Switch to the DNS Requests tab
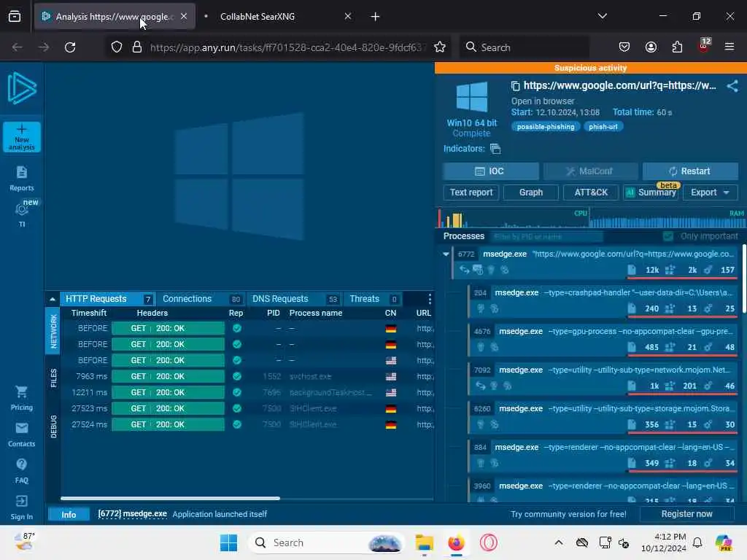Screen dimensions: 747x560 tap(294, 299)
